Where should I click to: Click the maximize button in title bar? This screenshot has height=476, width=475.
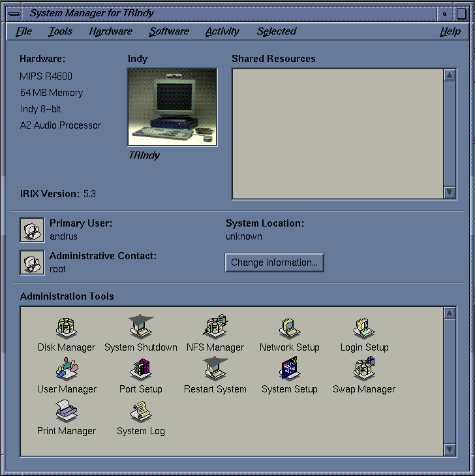click(x=461, y=14)
